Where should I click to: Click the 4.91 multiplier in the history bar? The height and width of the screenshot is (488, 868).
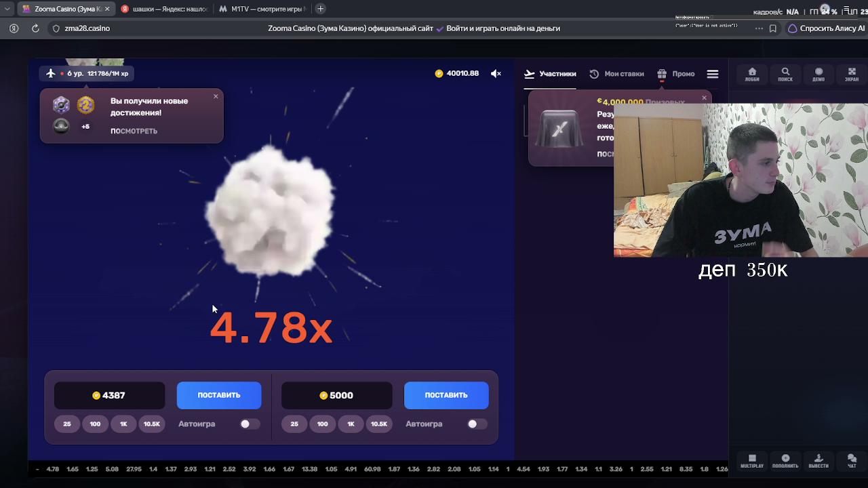point(351,469)
